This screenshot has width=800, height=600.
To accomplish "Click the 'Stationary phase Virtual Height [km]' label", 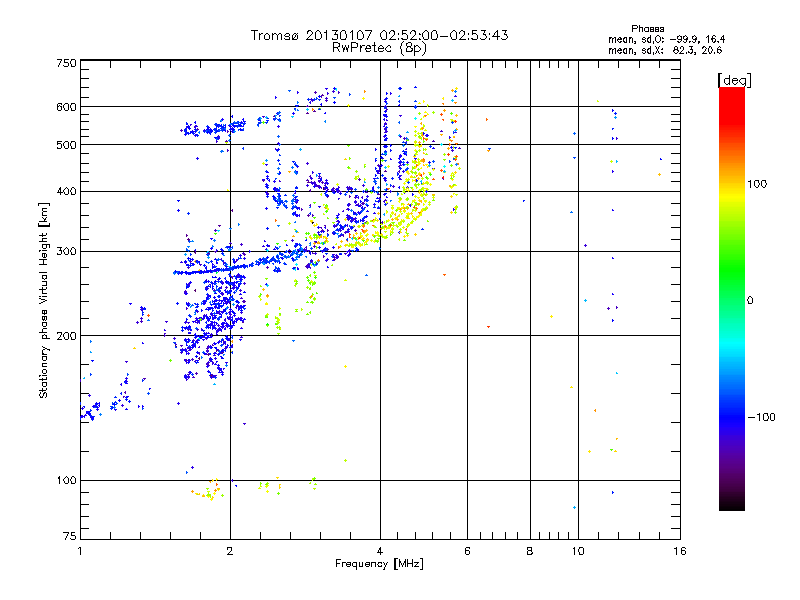I will point(43,300).
